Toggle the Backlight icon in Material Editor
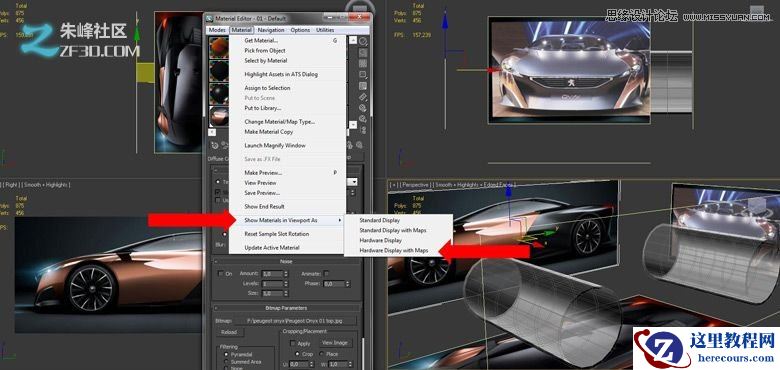 [x=363, y=52]
